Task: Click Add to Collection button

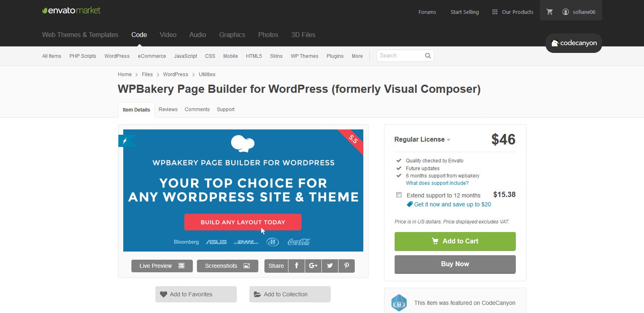Action: [290, 294]
